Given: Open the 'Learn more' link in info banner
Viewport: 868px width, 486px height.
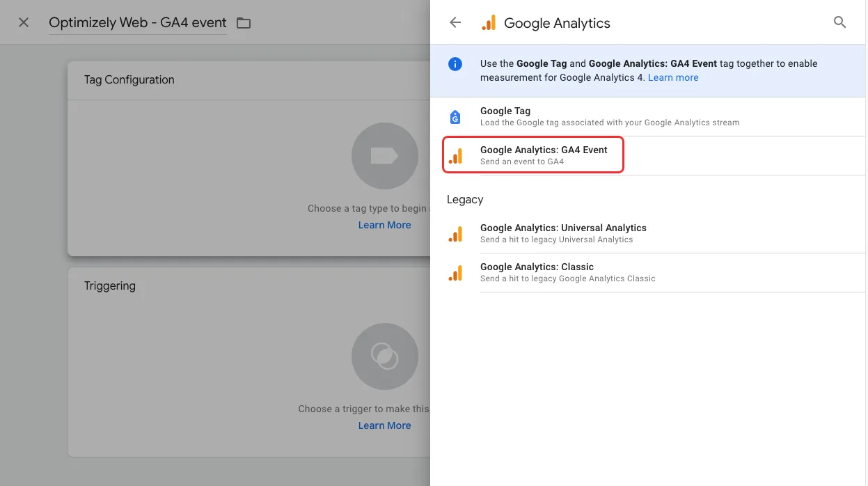Looking at the screenshot, I should click(x=673, y=77).
